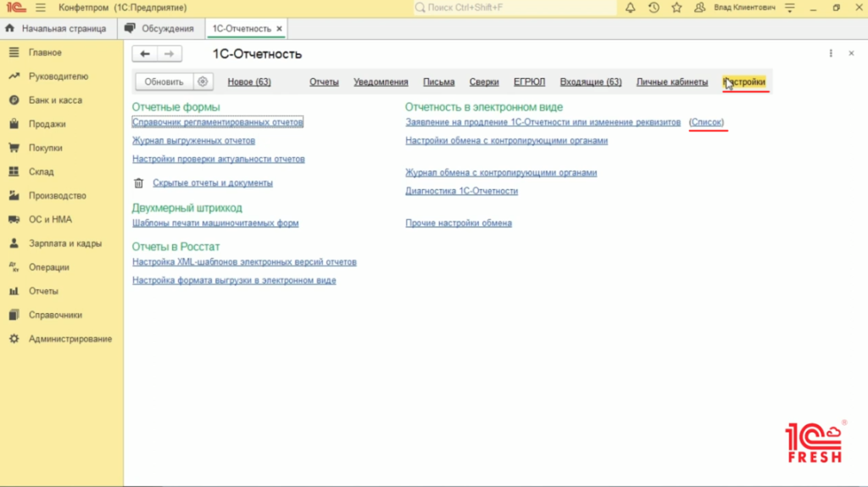Open the three-dot more menu
The width and height of the screenshot is (868, 487).
[831, 53]
